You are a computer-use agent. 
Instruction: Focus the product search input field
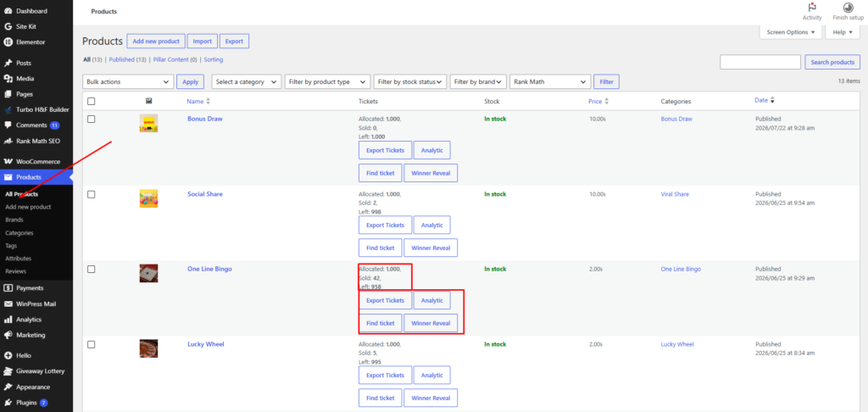760,62
